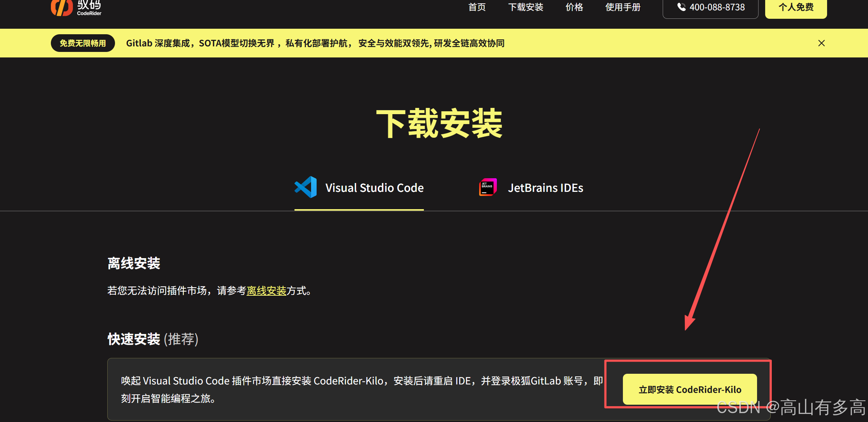
Task: Click the phone handset icon
Action: tap(681, 7)
